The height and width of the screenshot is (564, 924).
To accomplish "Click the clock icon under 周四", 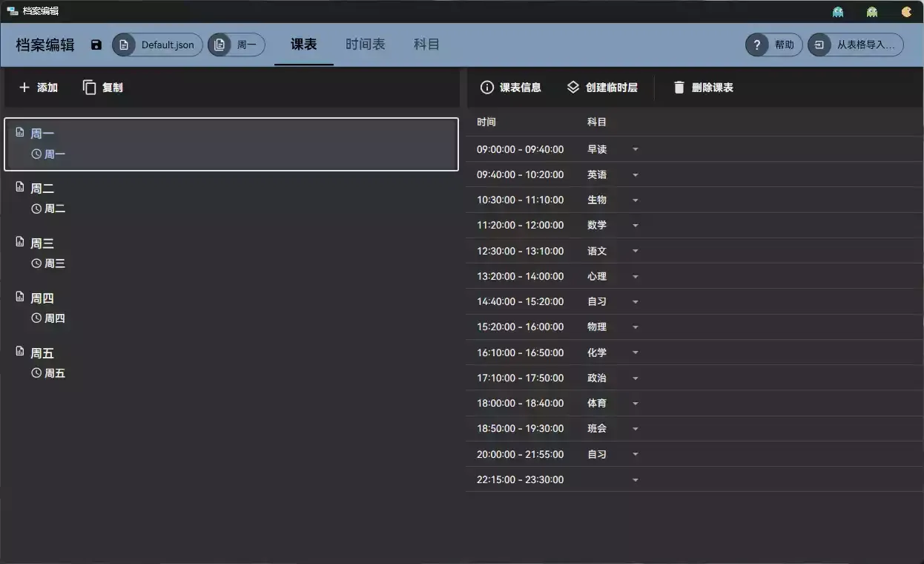I will coord(36,318).
